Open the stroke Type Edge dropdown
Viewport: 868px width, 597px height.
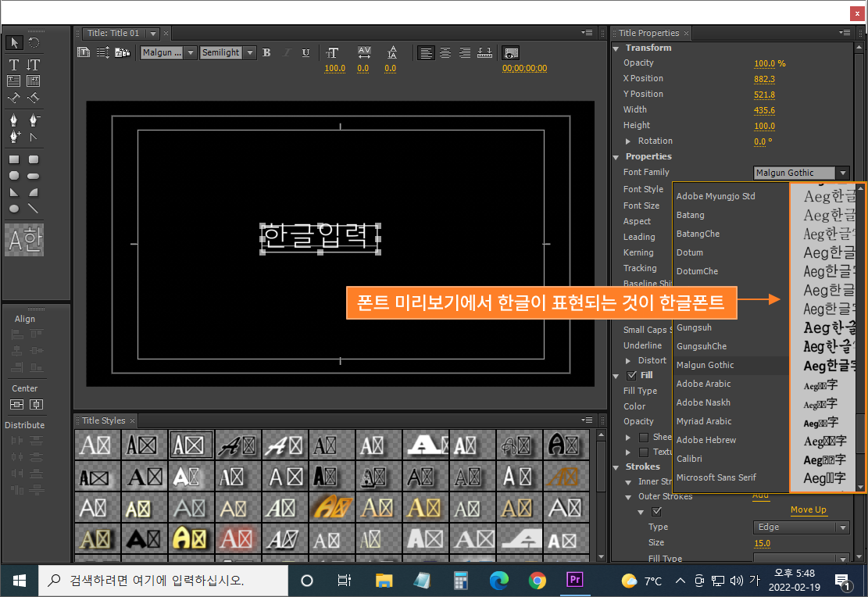point(801,527)
